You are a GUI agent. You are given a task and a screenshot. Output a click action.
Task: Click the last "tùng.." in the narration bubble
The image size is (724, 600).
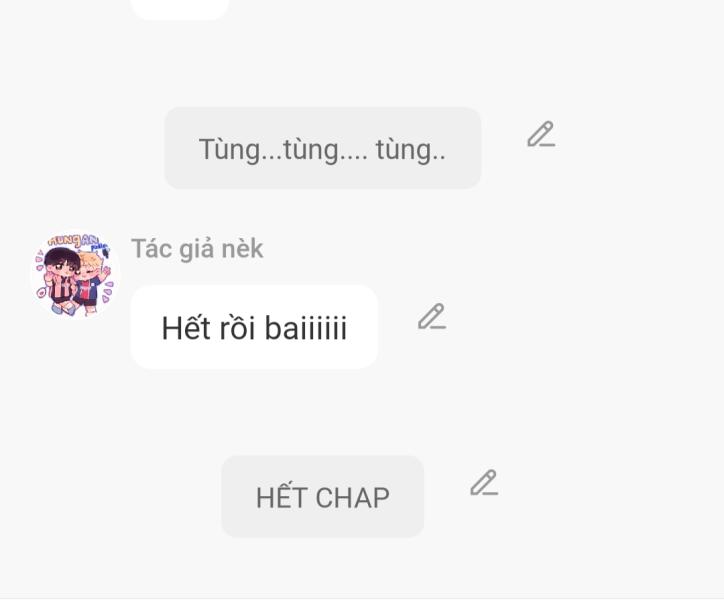410,150
